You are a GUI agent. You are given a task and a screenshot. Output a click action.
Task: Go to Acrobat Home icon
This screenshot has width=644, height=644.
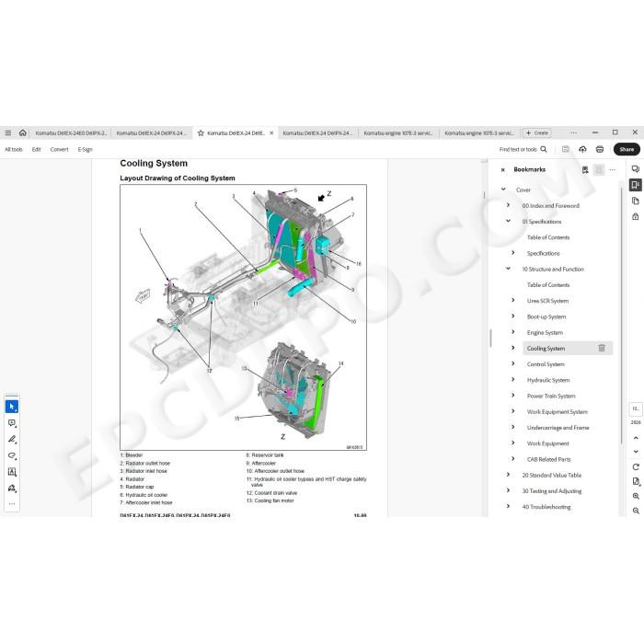click(x=23, y=132)
